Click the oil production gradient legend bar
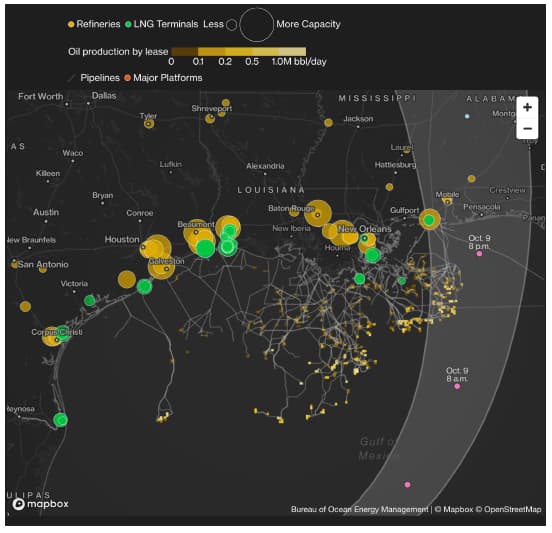The image size is (552, 533). (238, 51)
